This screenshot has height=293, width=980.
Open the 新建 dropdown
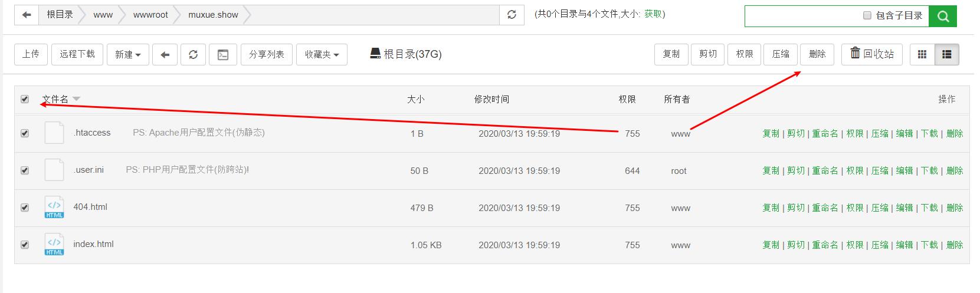point(128,54)
